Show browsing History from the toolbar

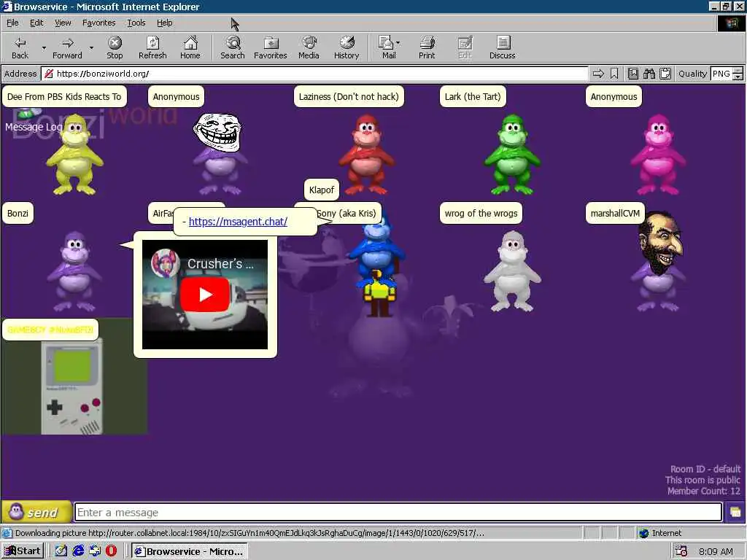(347, 47)
